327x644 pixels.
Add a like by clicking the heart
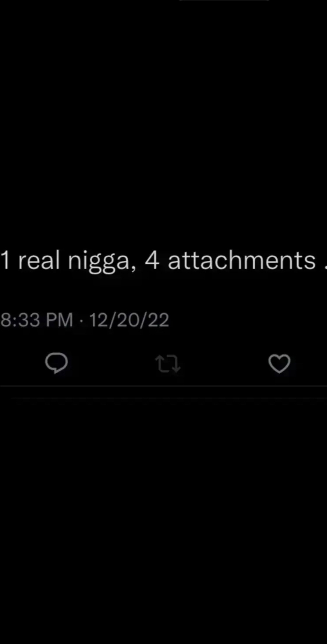coord(279,364)
